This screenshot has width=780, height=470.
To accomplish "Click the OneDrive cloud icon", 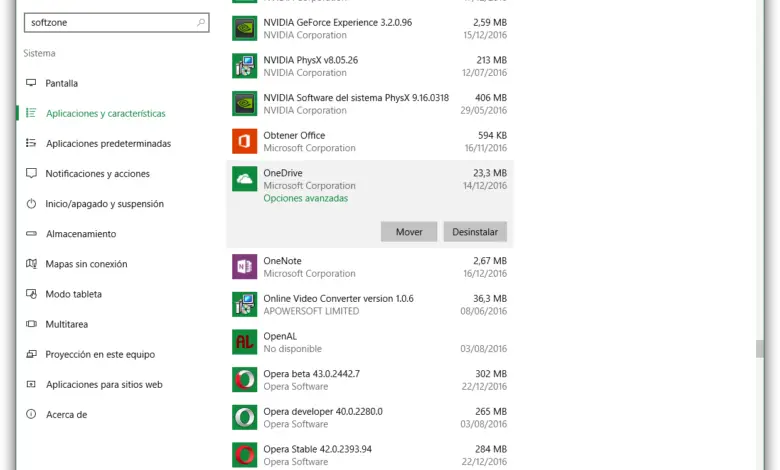I will point(244,179).
